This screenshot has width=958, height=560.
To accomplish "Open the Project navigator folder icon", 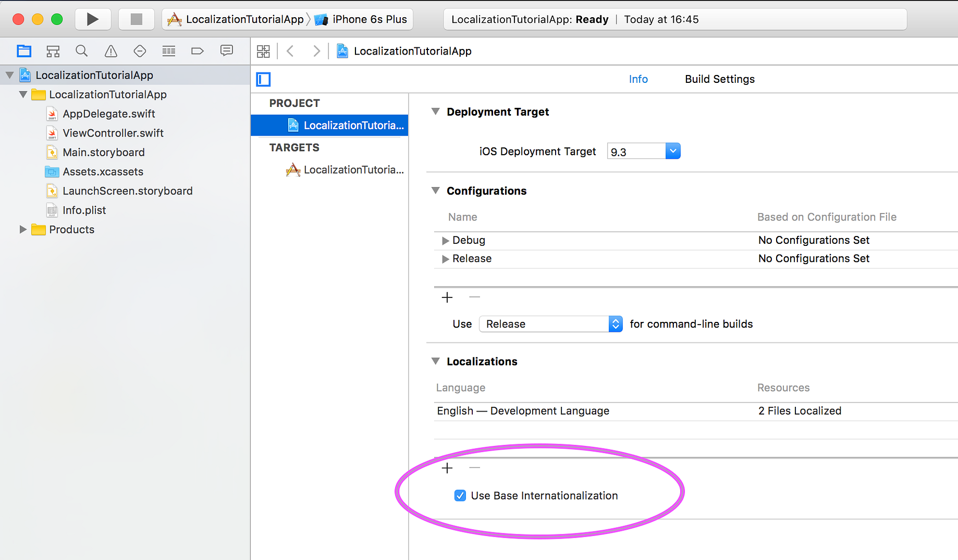I will (x=24, y=51).
